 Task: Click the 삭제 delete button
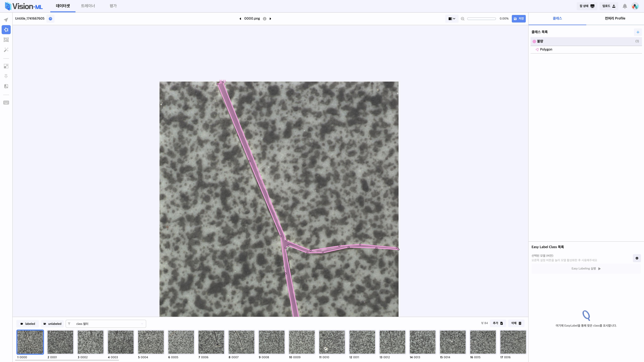pos(516,323)
